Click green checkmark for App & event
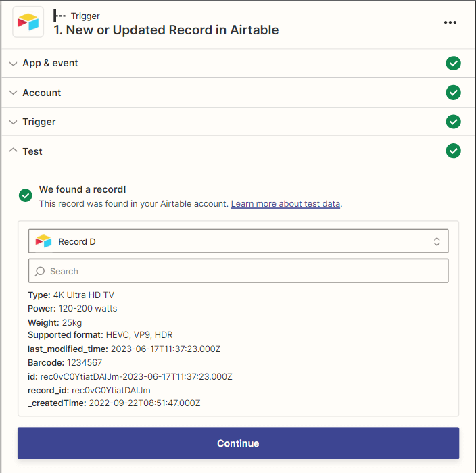 [453, 63]
